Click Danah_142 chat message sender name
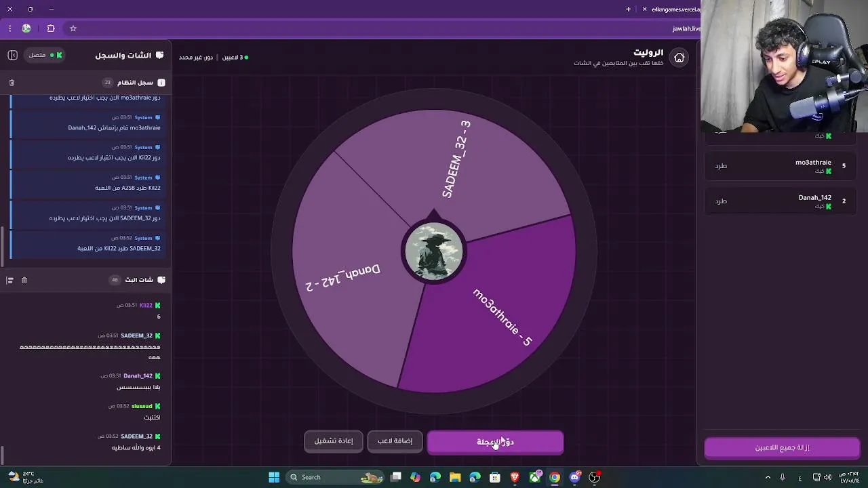The height and width of the screenshot is (488, 868). pyautogui.click(x=138, y=376)
